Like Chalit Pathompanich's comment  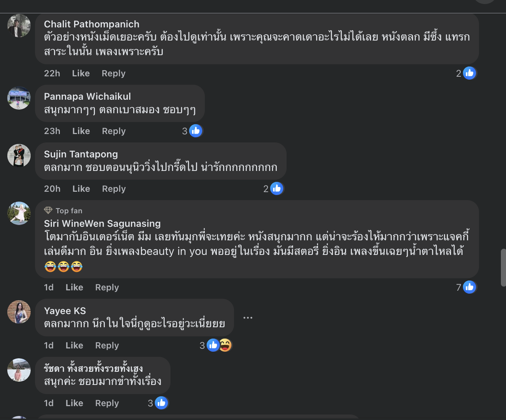(x=81, y=73)
